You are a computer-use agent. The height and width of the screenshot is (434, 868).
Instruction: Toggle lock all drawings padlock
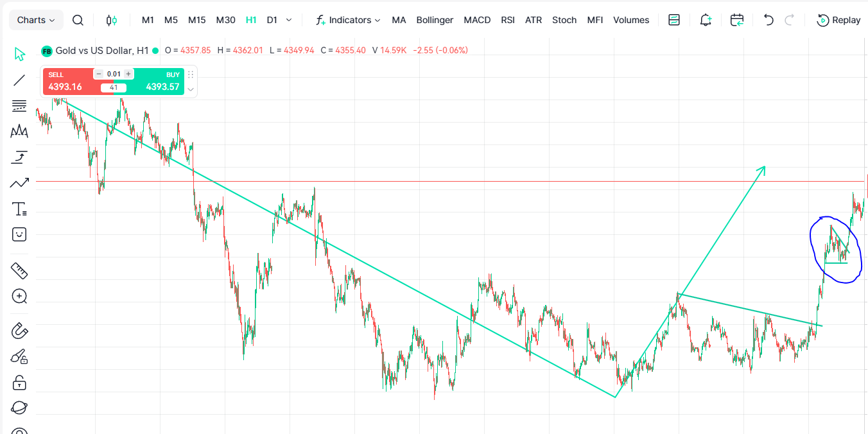19,383
